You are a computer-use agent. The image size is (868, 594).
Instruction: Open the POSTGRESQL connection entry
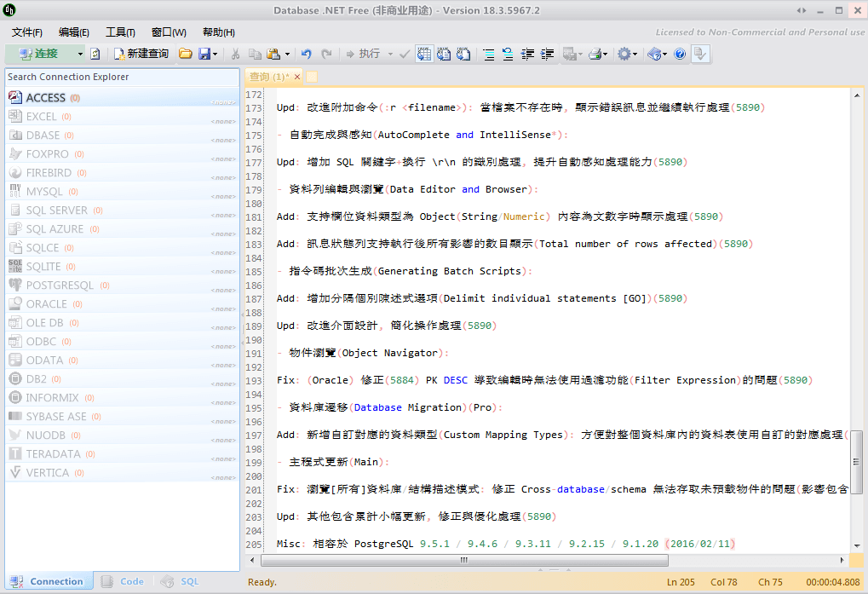(17, 285)
